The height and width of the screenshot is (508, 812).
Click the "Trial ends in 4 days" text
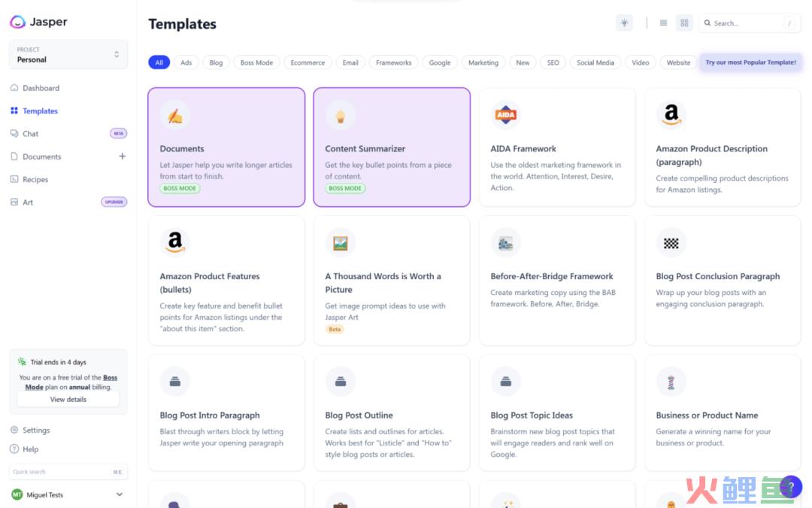pos(59,362)
